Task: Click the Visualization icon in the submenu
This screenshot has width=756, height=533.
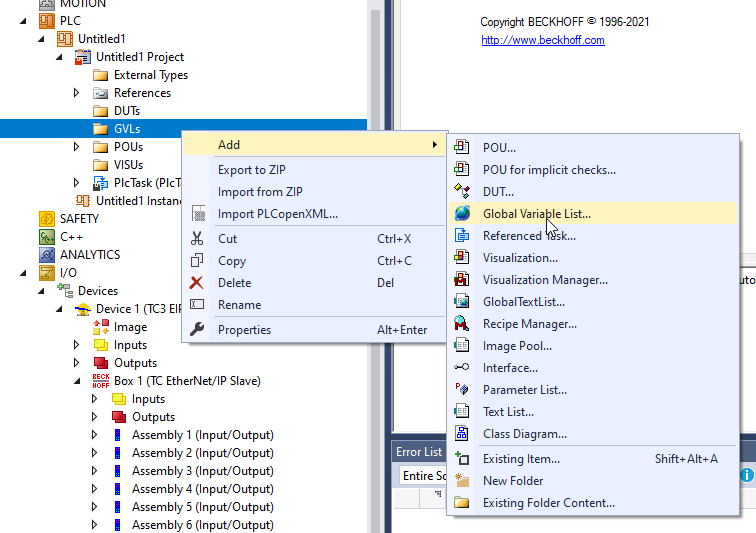Action: coord(461,257)
